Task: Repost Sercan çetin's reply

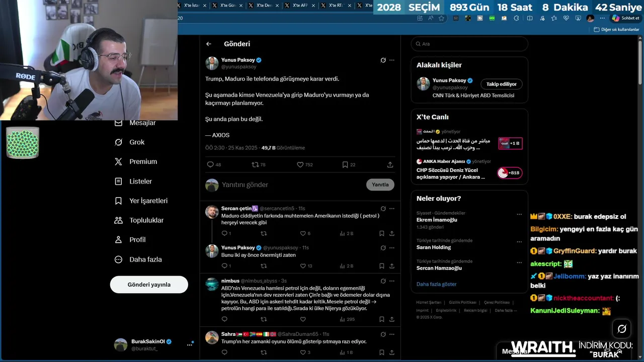Action: click(x=263, y=233)
